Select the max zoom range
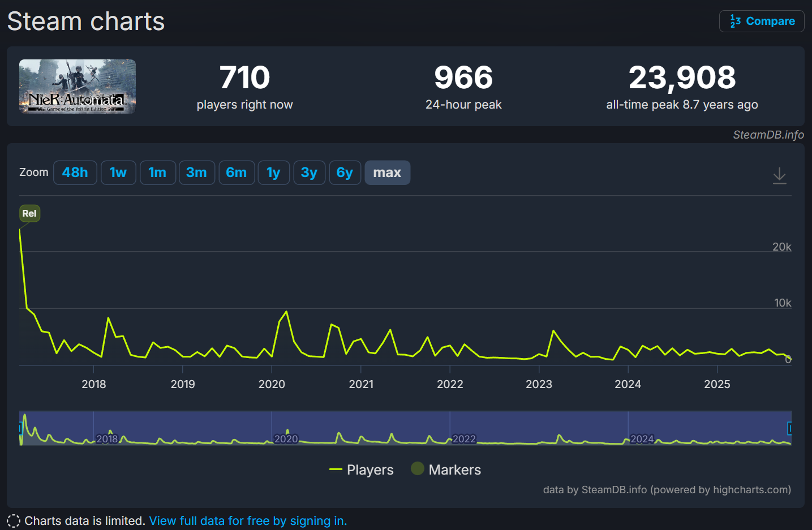812x530 pixels. pyautogui.click(x=387, y=173)
